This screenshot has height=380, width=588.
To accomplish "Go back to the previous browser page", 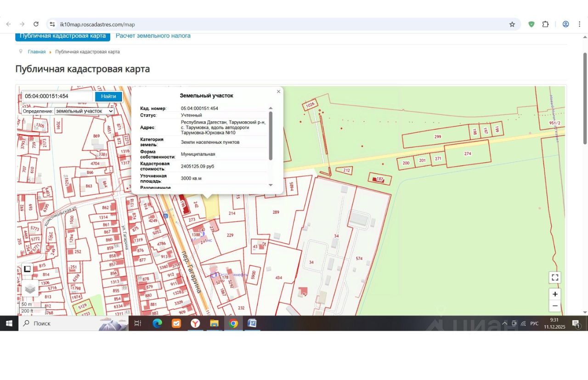I will pos(8,24).
